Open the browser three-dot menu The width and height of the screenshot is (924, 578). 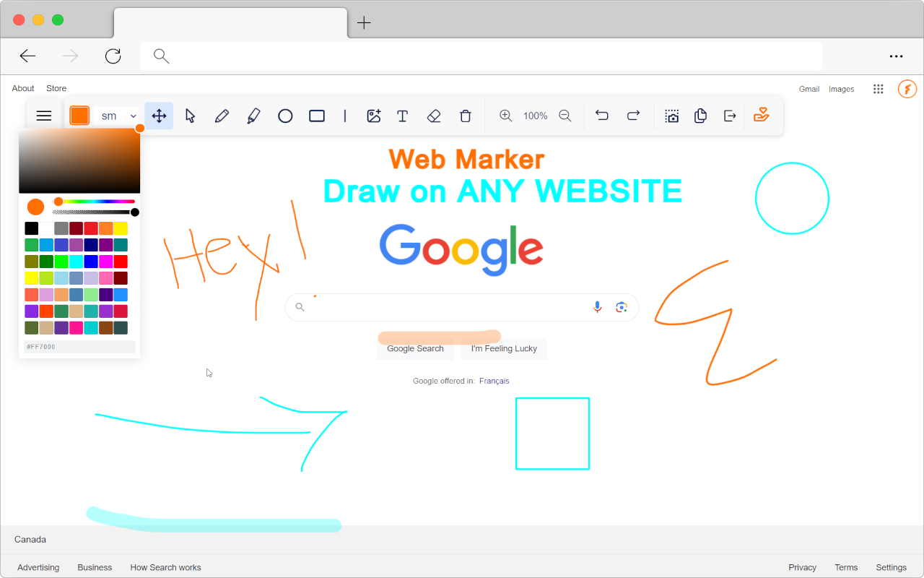pyautogui.click(x=896, y=56)
